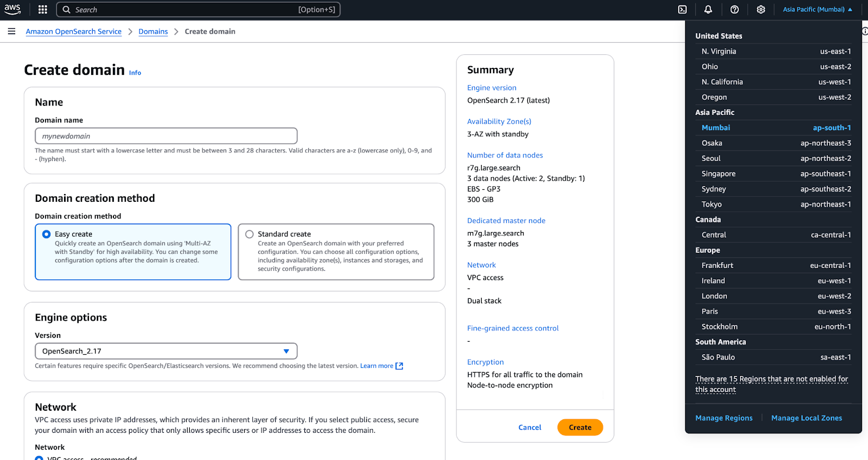Select Ireland eu-west-1 region

776,281
